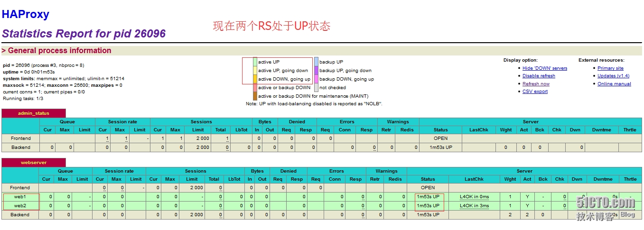The width and height of the screenshot is (644, 230).
Task: Click the Refresh now link
Action: click(x=536, y=84)
